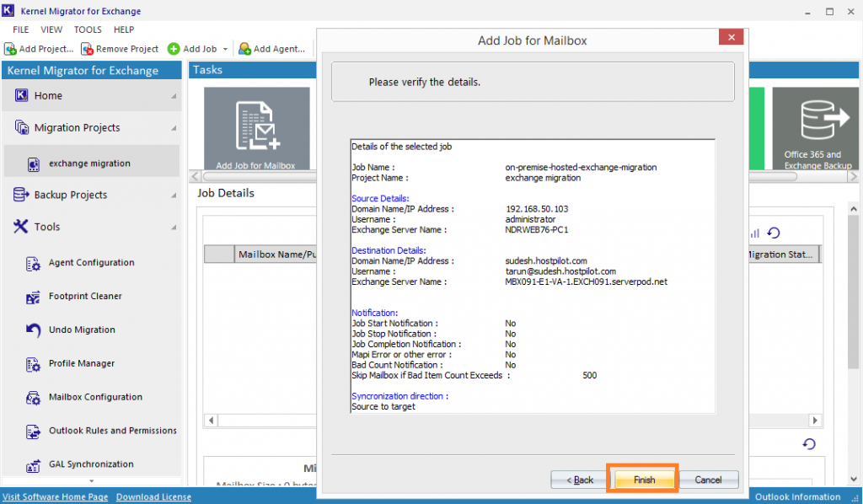Open GAL Synchronization

coord(90,464)
